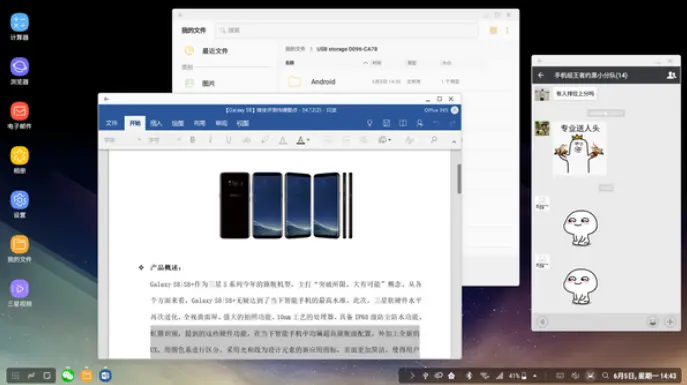Toggle bold formatting in Word ribbon
Screen dimensions: 687x385
(192, 140)
